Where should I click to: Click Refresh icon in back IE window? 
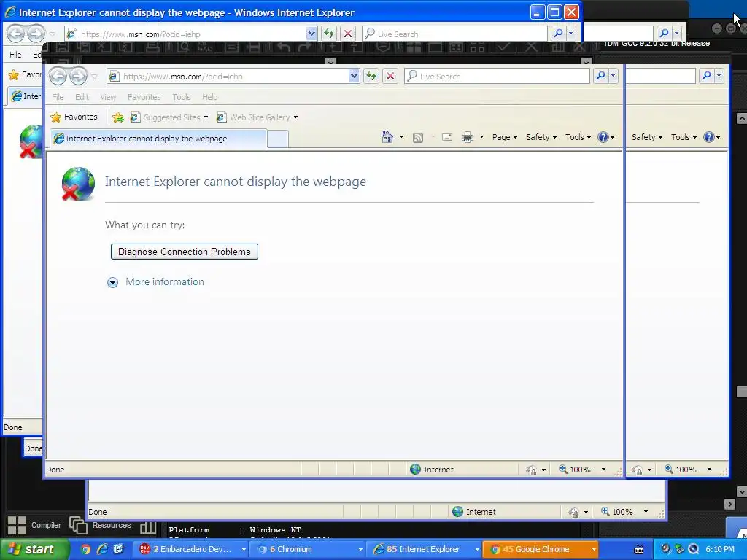point(329,34)
